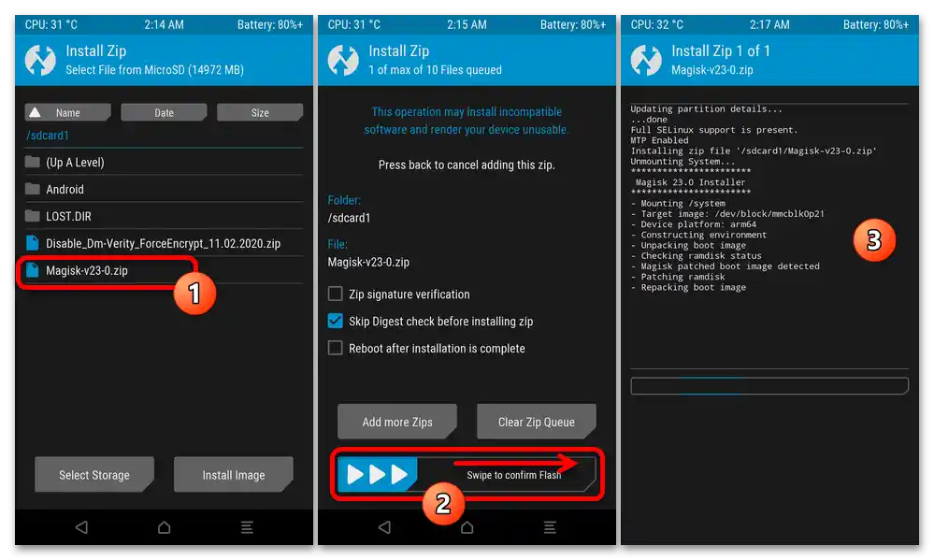934x560 pixels.
Task: Tap the ascending sort triangle on Name
Action: click(x=36, y=112)
